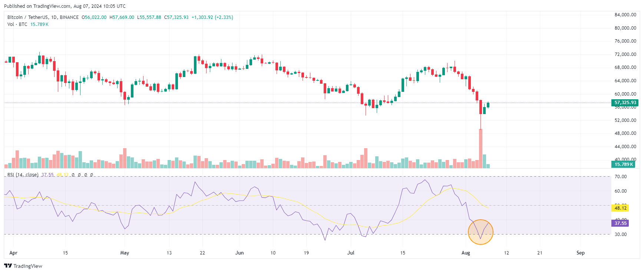Click the volume label 15.789K on price axis

[624, 164]
